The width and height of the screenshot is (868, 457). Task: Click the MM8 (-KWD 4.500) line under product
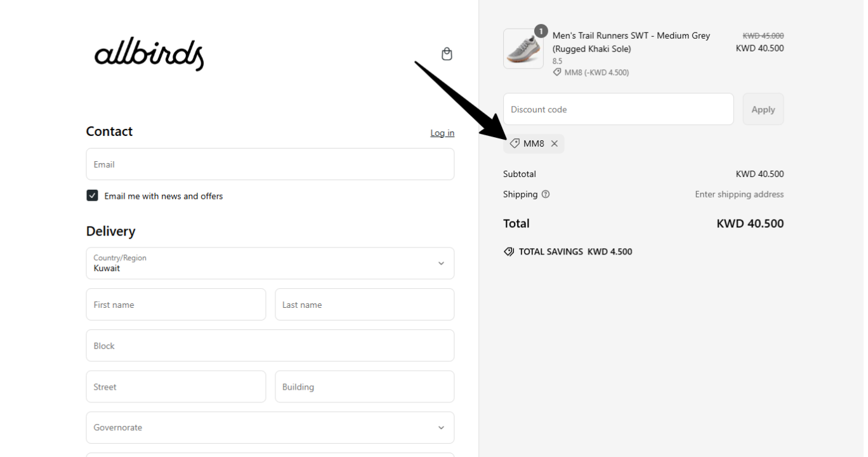(591, 72)
